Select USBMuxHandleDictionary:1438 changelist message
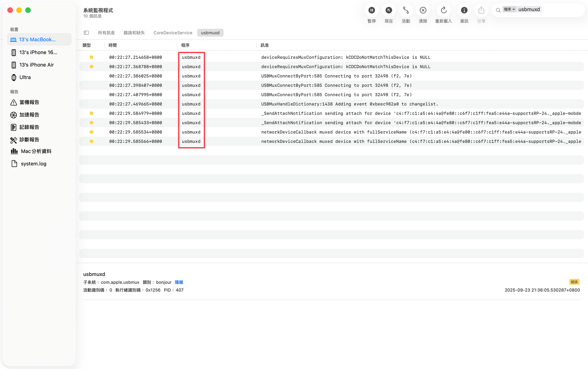Image resolution: width=588 pixels, height=369 pixels. point(350,104)
